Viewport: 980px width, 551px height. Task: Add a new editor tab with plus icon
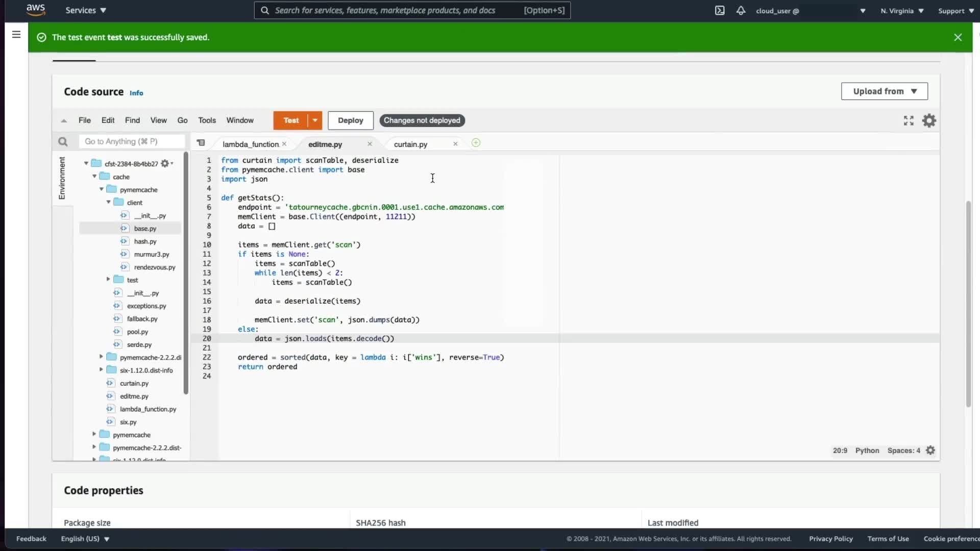click(476, 143)
